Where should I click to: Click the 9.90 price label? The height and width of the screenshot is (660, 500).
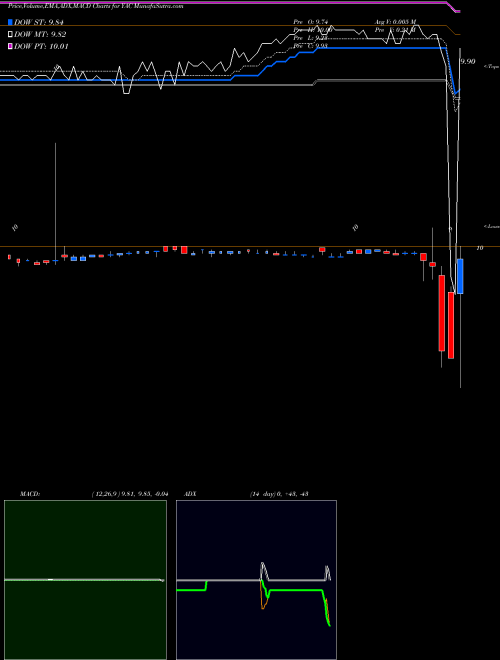tap(468, 61)
